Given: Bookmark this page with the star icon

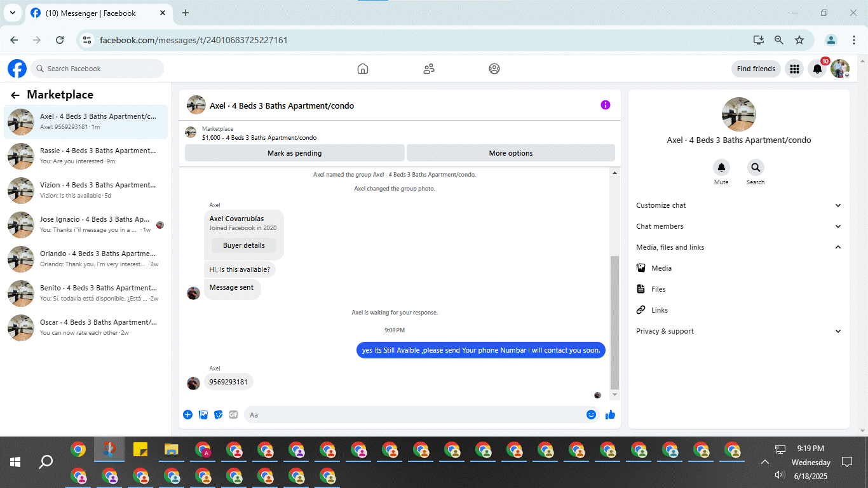Looking at the screenshot, I should tap(799, 40).
